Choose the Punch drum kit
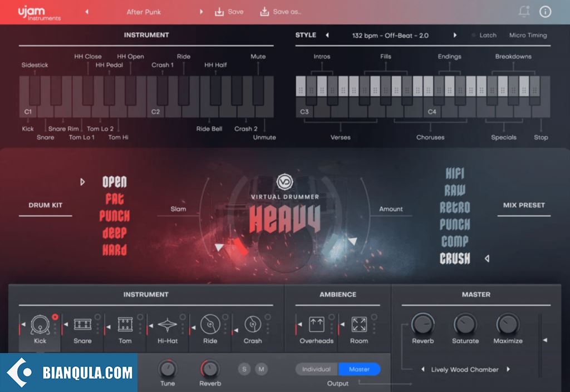Viewport: 570px width, 392px height. (115, 216)
